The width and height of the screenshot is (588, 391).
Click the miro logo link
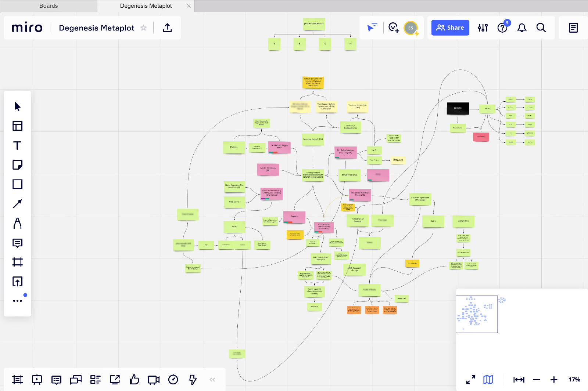coord(27,28)
